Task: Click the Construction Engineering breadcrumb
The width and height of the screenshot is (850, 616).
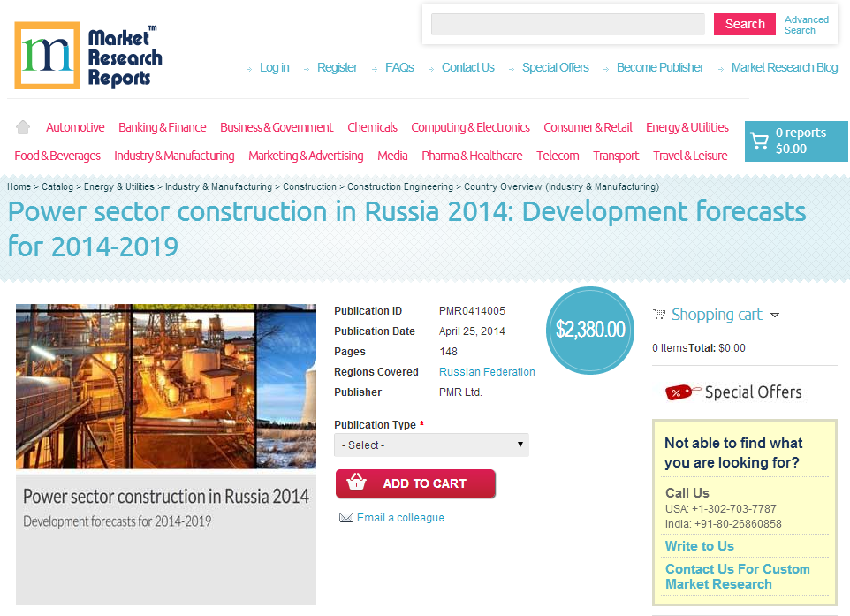Action: [x=400, y=186]
